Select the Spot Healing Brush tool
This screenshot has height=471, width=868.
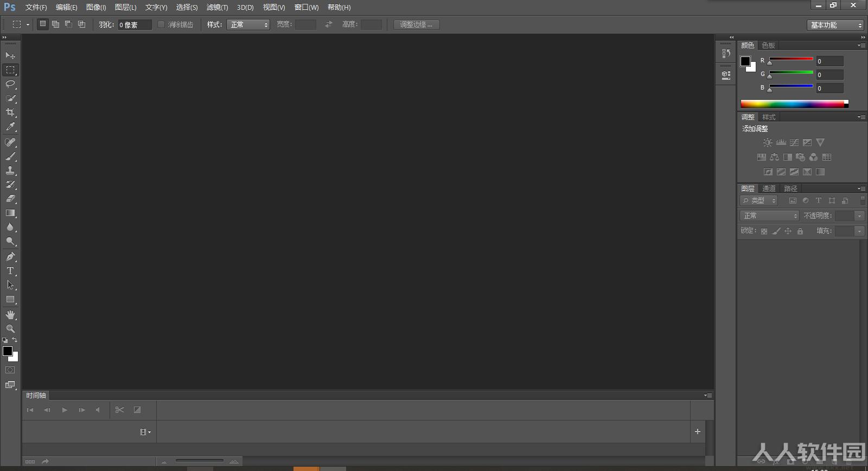tap(10, 142)
